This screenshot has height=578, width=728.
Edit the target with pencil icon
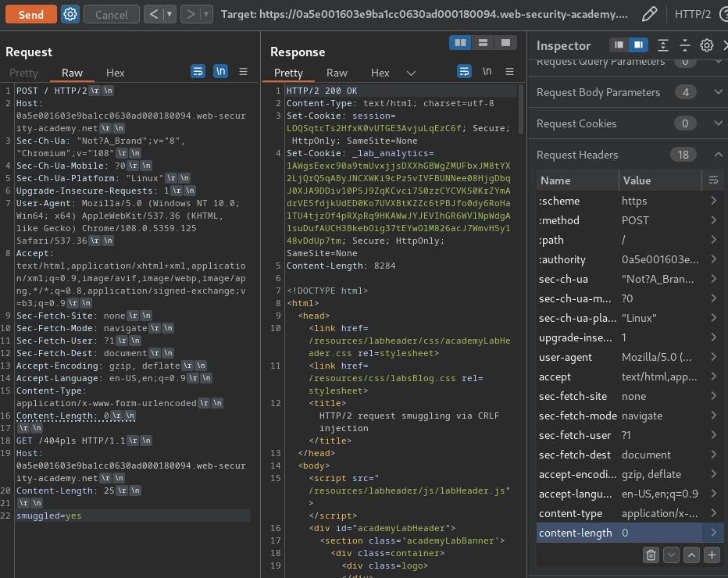pos(649,14)
